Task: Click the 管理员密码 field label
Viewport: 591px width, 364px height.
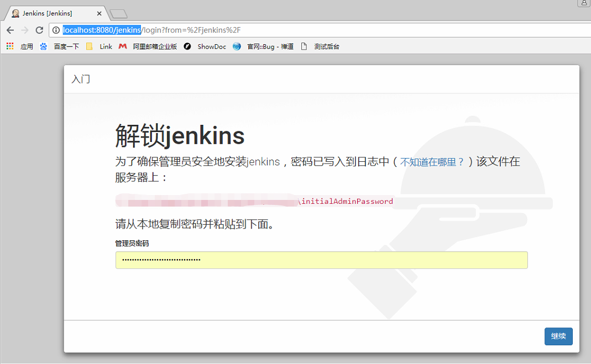Action: click(132, 244)
